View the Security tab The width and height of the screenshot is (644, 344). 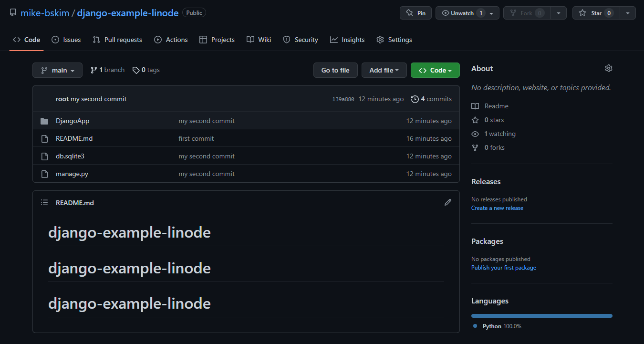coord(301,40)
